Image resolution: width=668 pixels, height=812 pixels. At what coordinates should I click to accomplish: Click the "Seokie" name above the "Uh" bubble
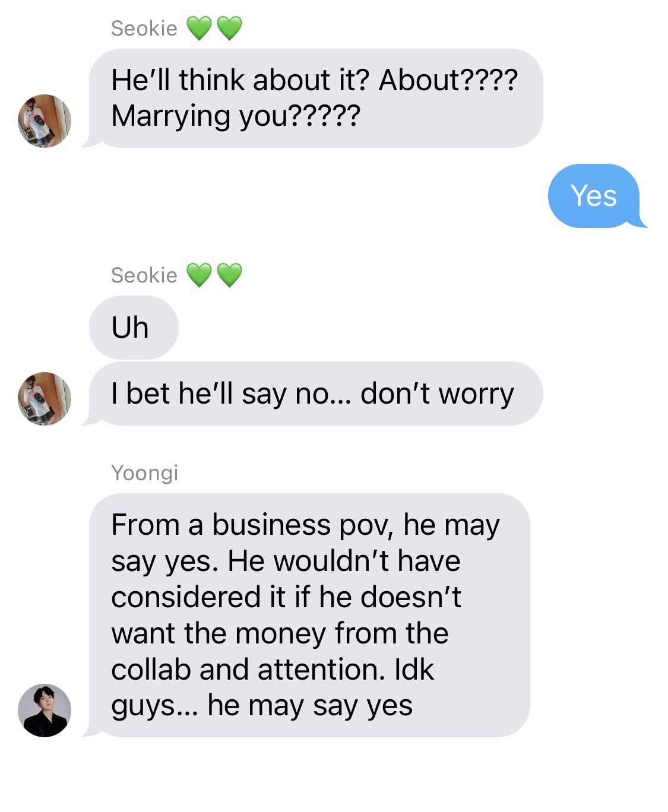pyautogui.click(x=144, y=275)
